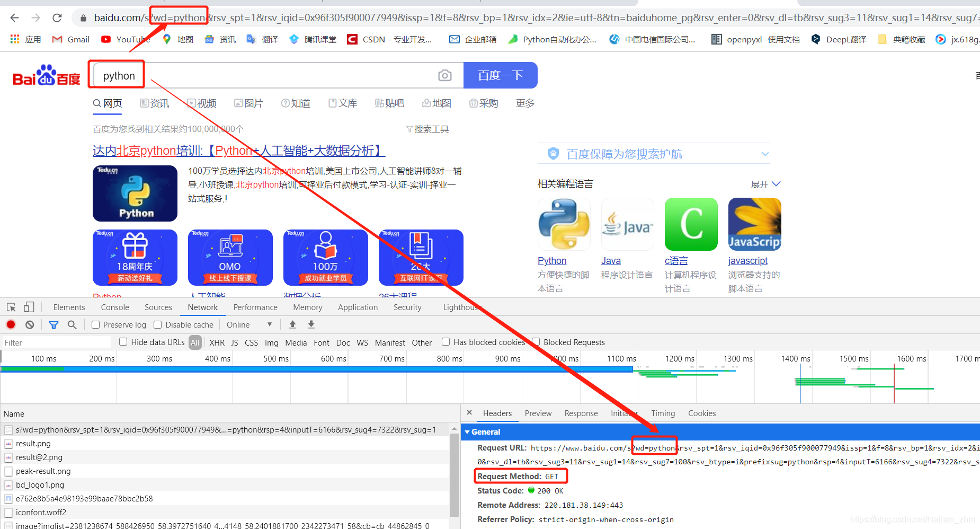Click the inspect element picker icon
980x529 pixels.
coord(11,307)
